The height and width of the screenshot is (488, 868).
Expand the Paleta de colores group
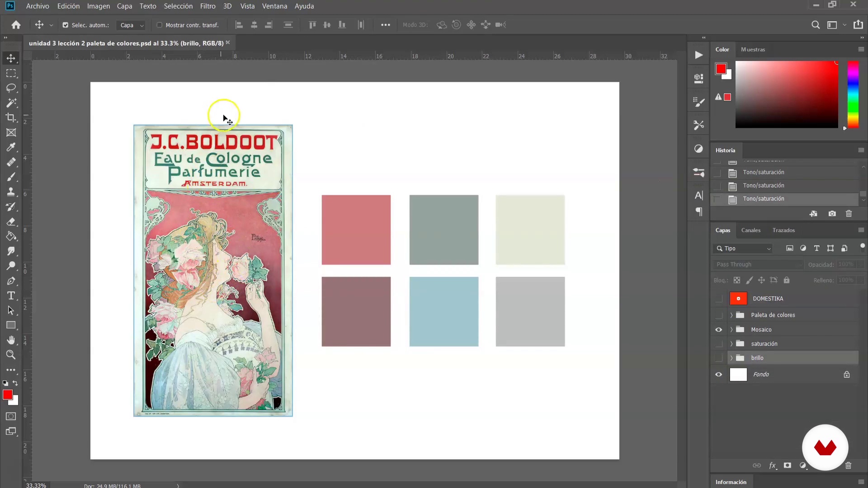click(x=731, y=315)
